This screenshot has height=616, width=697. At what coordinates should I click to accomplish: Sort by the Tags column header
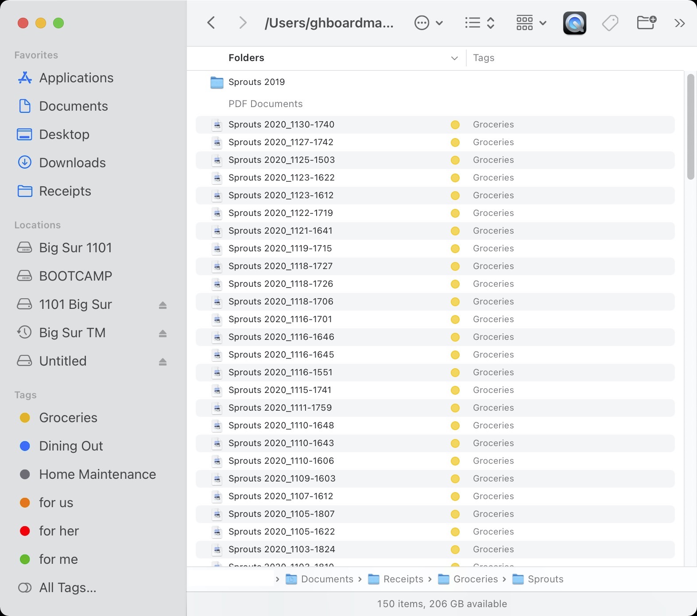click(x=484, y=58)
